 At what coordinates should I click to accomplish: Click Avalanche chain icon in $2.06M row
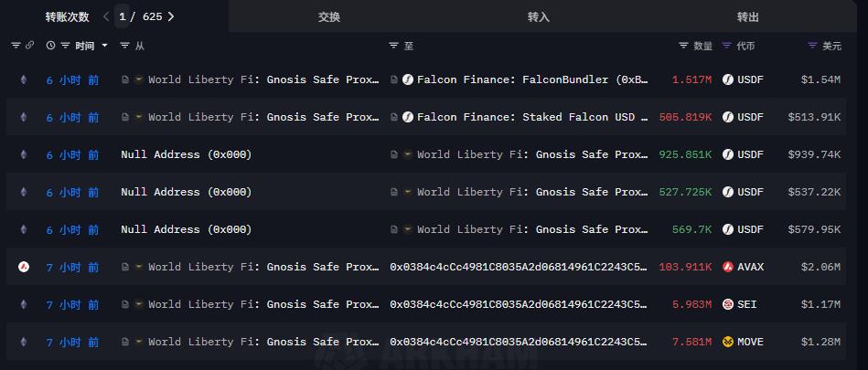click(x=23, y=267)
